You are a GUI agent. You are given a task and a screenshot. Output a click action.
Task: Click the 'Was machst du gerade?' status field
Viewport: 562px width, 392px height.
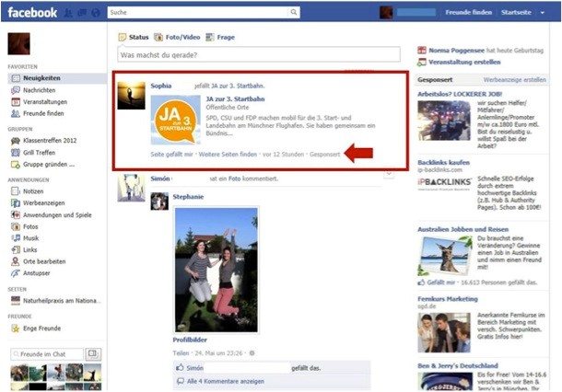pyautogui.click(x=259, y=55)
